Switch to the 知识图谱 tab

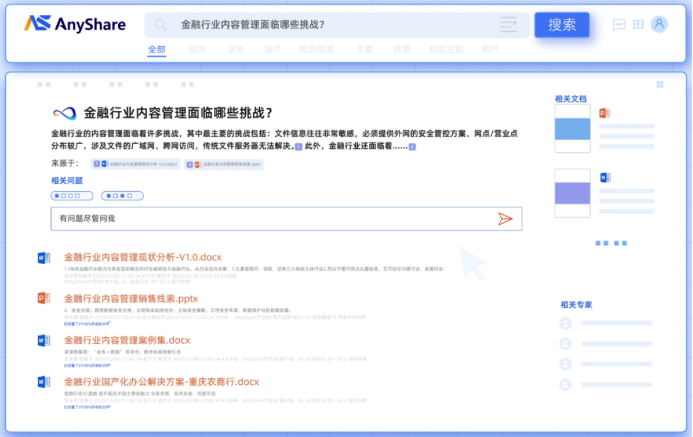point(316,49)
